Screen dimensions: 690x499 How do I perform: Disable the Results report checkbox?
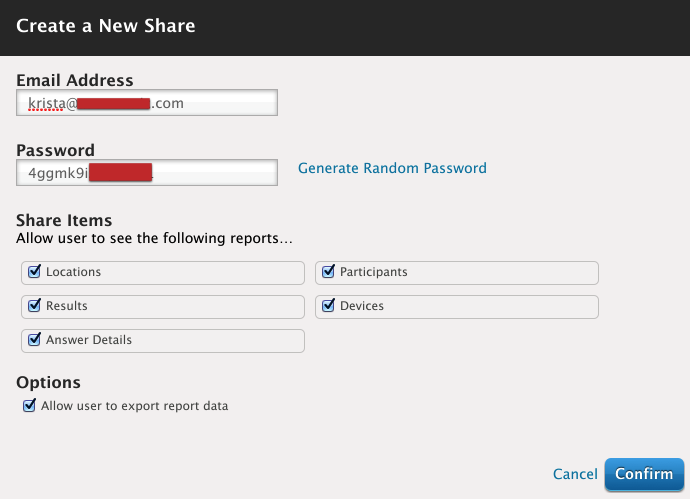coord(35,306)
